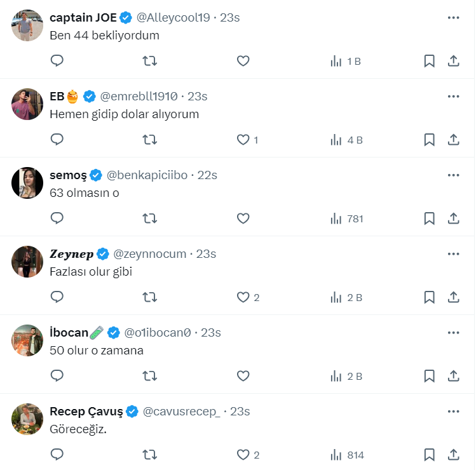Bookmark Zeynep's tweet
The height and width of the screenshot is (470, 476).
(429, 297)
